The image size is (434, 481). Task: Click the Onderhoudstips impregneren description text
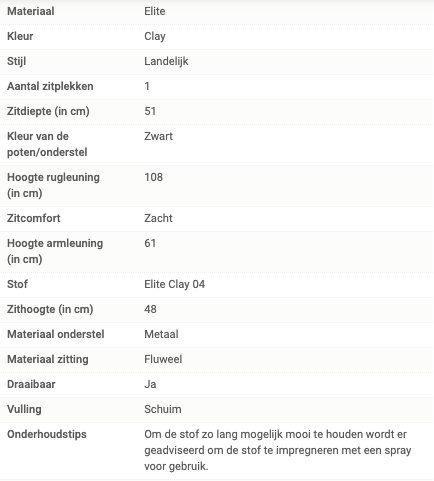[x=278, y=450]
